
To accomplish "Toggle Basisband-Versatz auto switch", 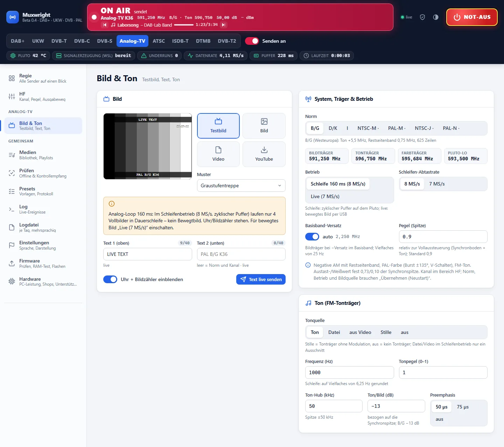I will (312, 237).
